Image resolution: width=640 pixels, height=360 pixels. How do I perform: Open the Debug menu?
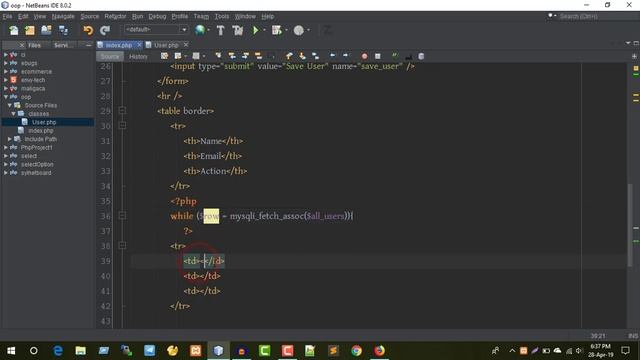coord(157,16)
